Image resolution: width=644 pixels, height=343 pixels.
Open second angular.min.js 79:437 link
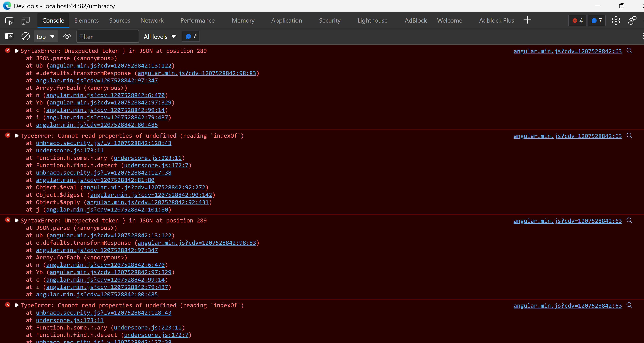tap(107, 287)
